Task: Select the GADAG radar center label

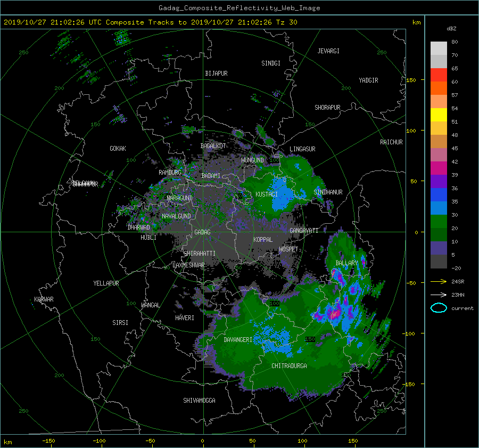Action: 202,232
